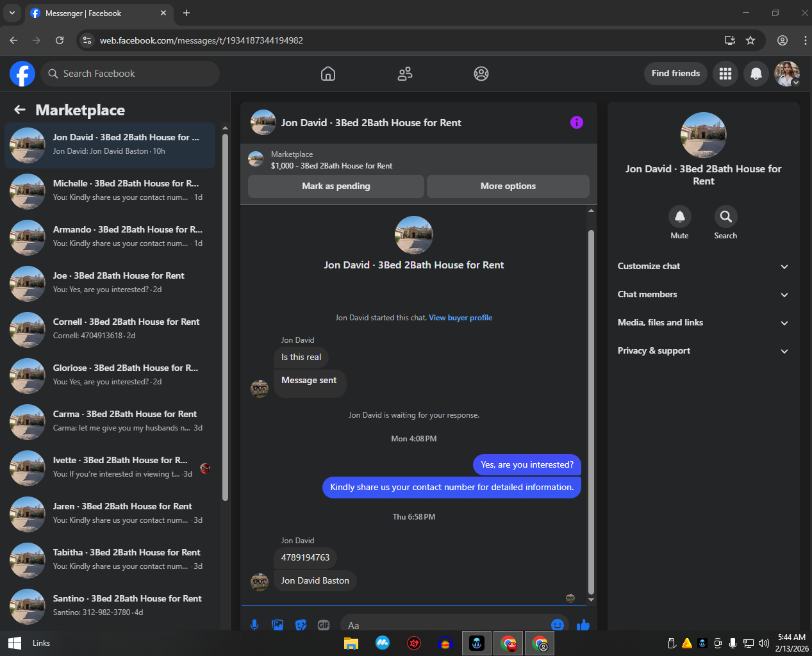812x656 pixels.
Task: Open the Ivette 3Bed 2Bath conversation
Action: point(110,468)
